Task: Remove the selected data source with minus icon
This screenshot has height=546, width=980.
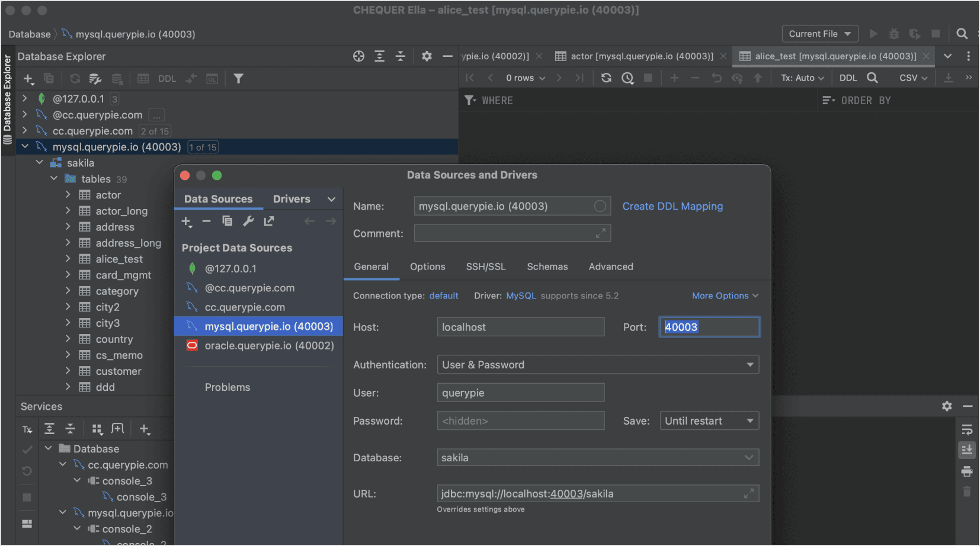Action: click(207, 221)
